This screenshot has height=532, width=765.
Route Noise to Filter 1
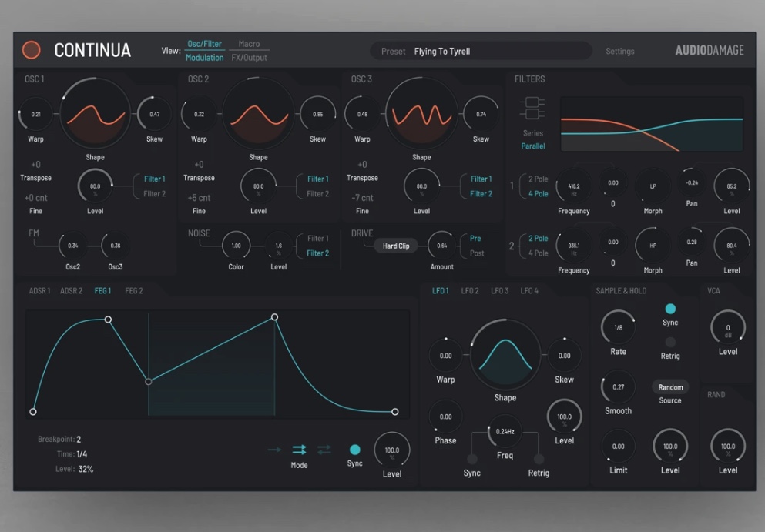[x=317, y=239]
